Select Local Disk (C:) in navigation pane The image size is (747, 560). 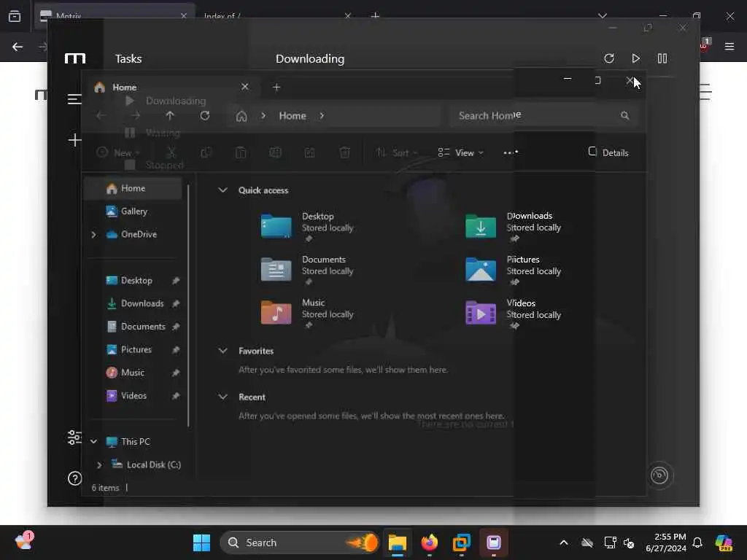point(147,464)
